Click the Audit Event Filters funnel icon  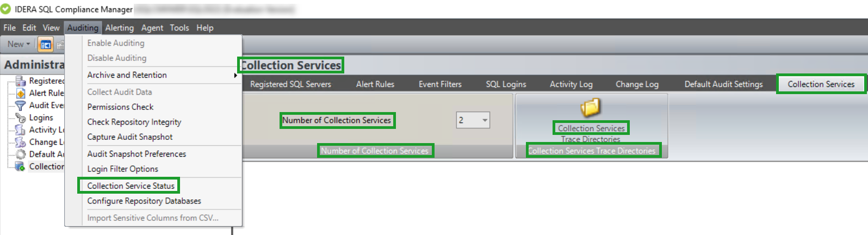pos(21,106)
